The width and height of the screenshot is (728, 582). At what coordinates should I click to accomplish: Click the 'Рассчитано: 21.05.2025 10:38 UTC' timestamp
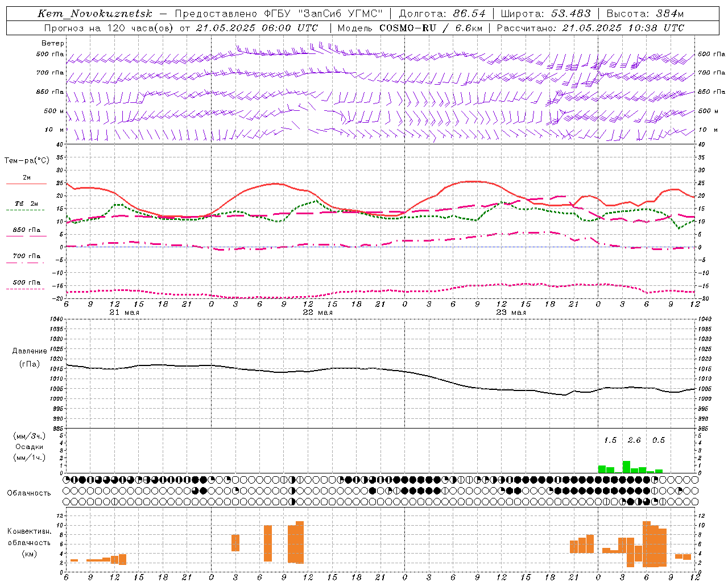(x=590, y=28)
